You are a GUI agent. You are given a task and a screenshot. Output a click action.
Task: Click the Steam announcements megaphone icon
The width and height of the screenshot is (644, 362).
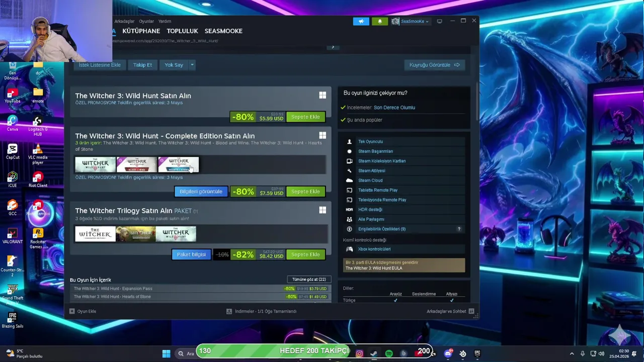(x=361, y=21)
